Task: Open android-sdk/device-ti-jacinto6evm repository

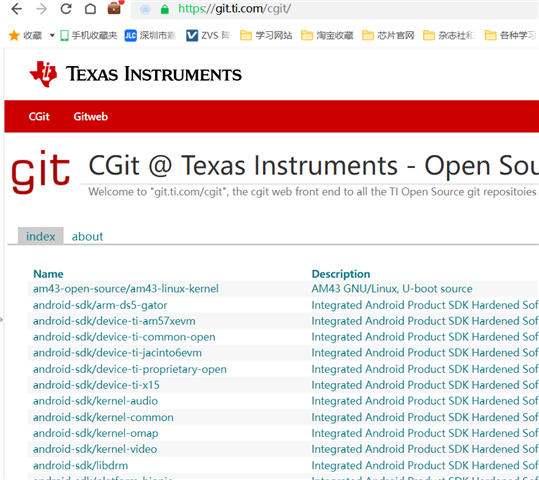Action: tap(117, 353)
